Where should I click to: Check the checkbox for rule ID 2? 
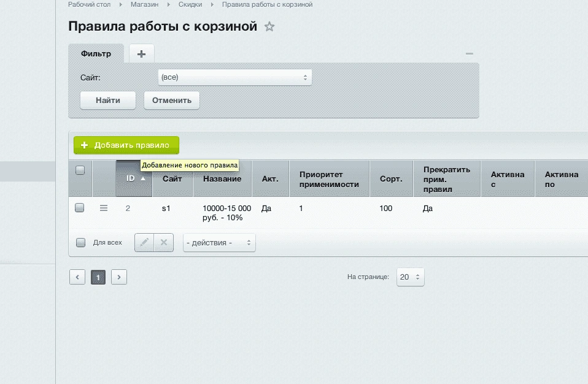(x=80, y=207)
